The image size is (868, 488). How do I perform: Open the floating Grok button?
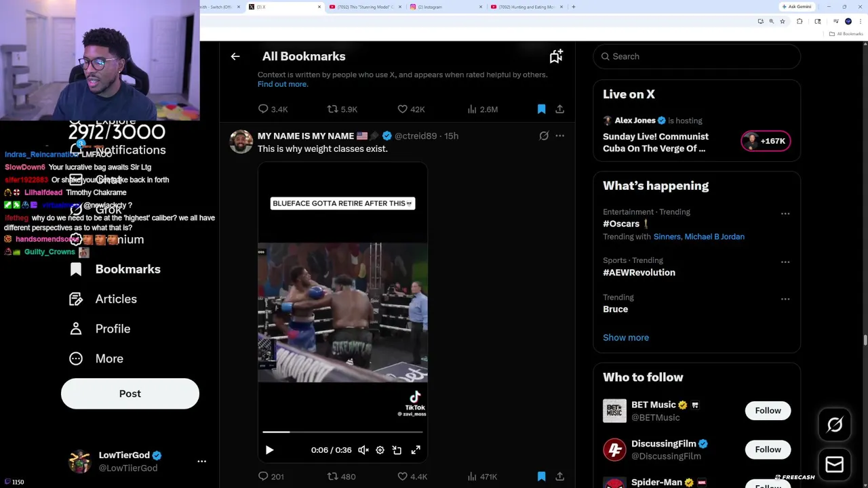tap(835, 424)
